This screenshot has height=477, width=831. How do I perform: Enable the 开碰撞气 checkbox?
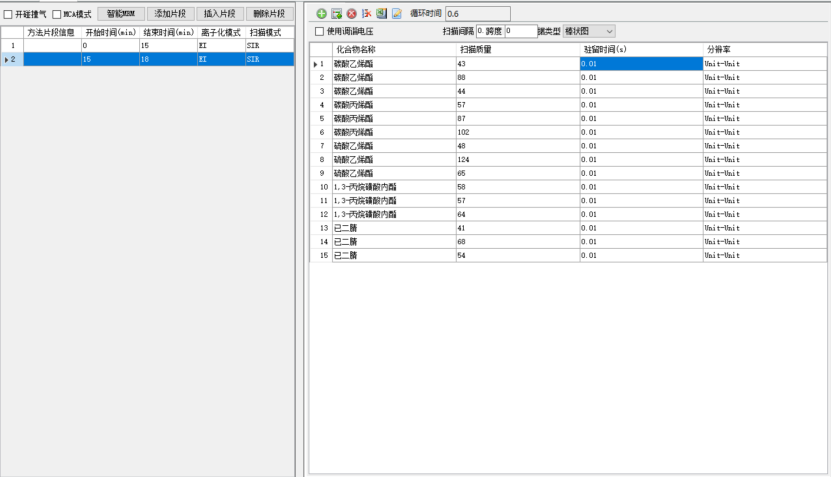pos(8,15)
